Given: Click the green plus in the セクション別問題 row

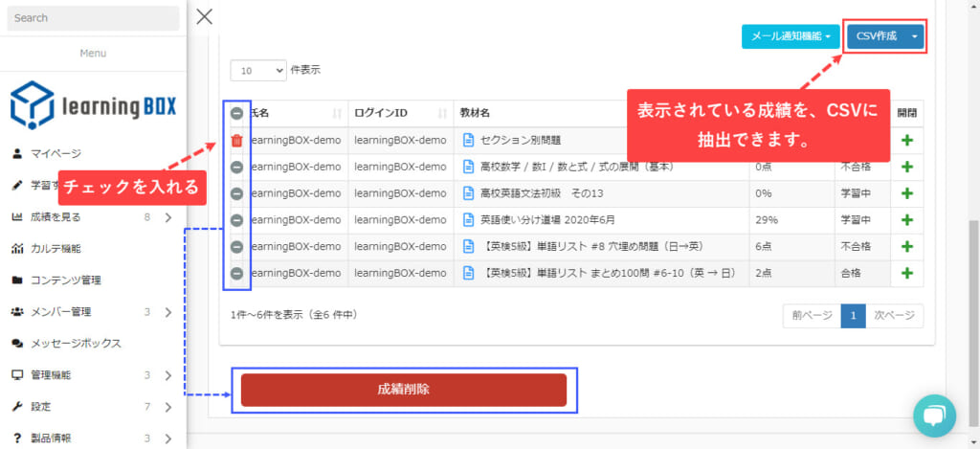Looking at the screenshot, I should (907, 141).
